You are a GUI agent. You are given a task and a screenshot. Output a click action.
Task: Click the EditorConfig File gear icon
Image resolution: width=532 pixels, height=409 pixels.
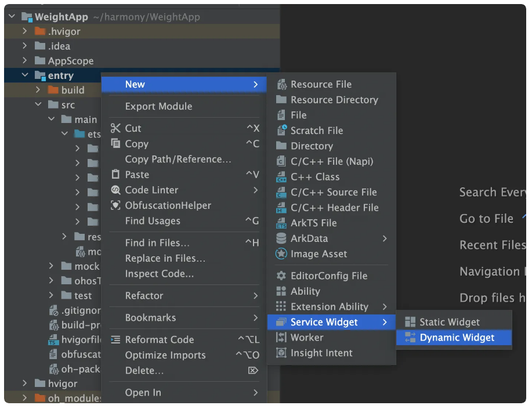pyautogui.click(x=281, y=276)
